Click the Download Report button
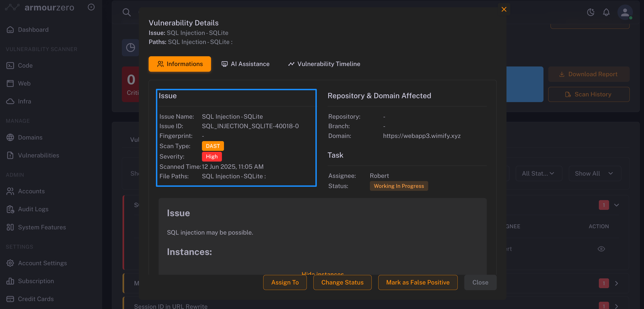Image resolution: width=644 pixels, height=309 pixels. pyautogui.click(x=589, y=74)
